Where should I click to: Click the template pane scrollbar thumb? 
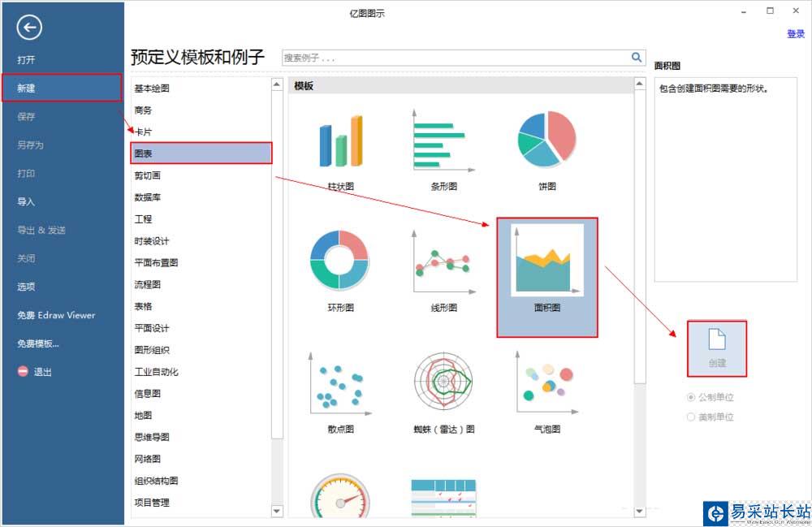tap(640, 236)
